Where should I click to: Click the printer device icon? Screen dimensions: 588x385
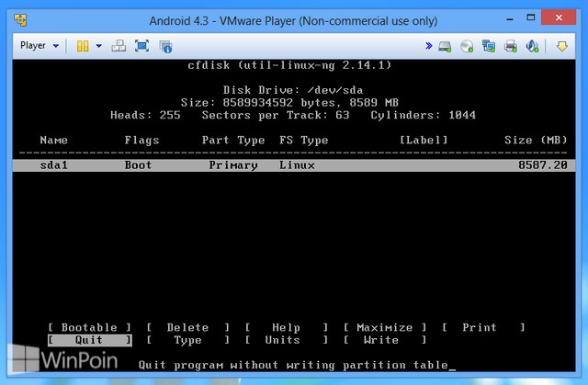(511, 47)
